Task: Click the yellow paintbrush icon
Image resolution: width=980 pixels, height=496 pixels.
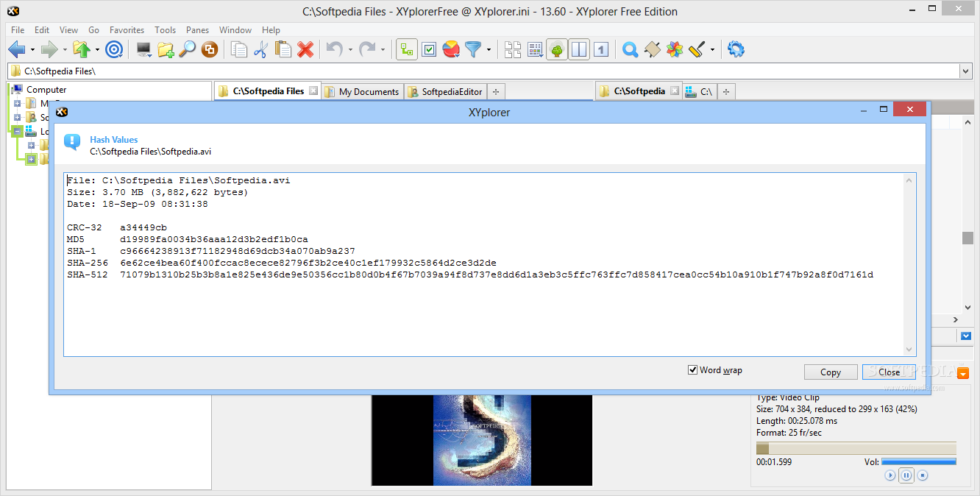Action: 697,49
